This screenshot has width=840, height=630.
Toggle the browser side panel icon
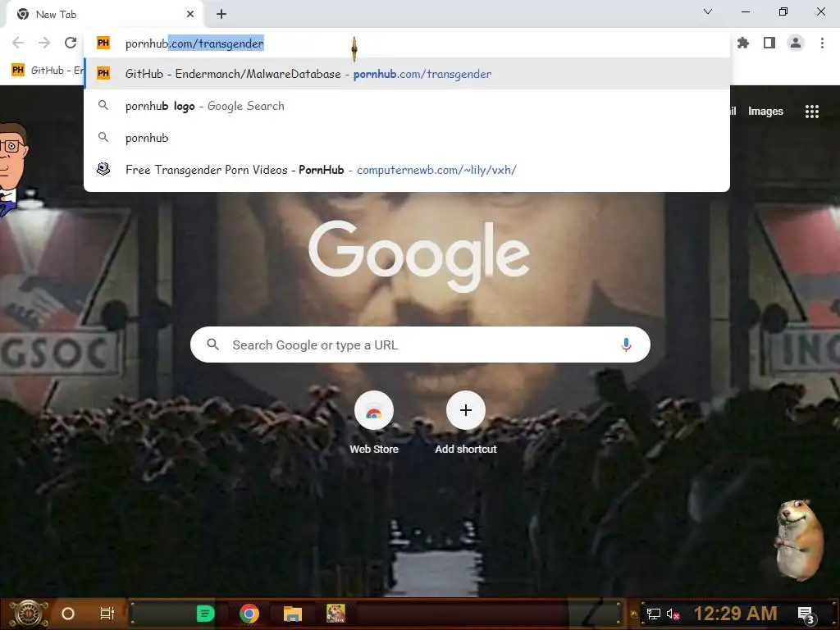769,43
